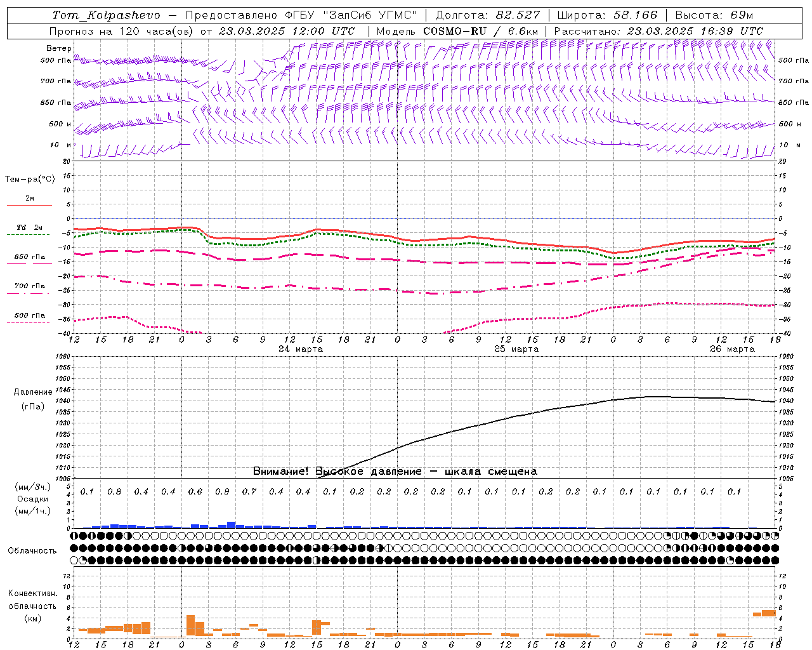Select the text "ЗапСиб УГМС" in the header

pyautogui.click(x=370, y=15)
